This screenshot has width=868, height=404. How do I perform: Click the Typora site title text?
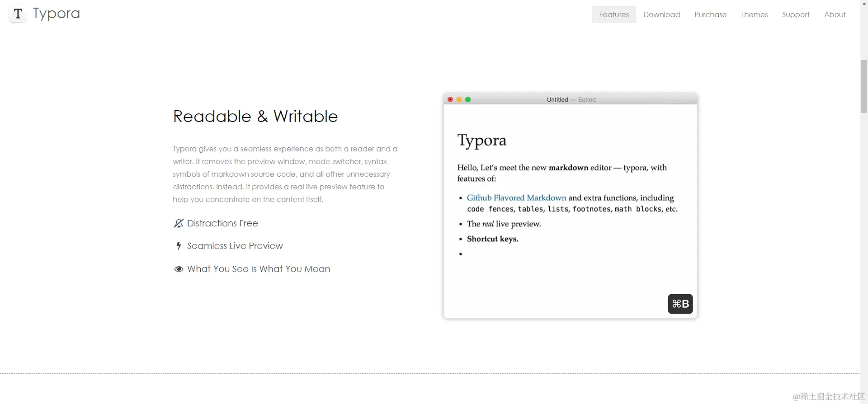coord(57,14)
